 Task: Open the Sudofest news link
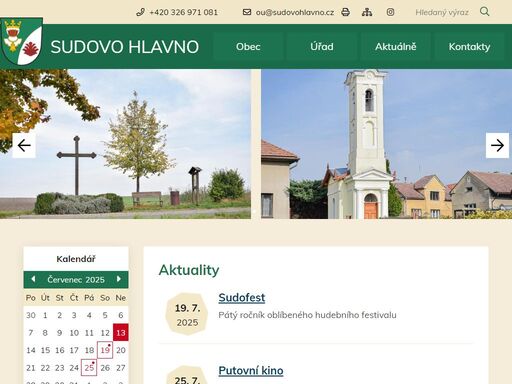click(x=242, y=298)
